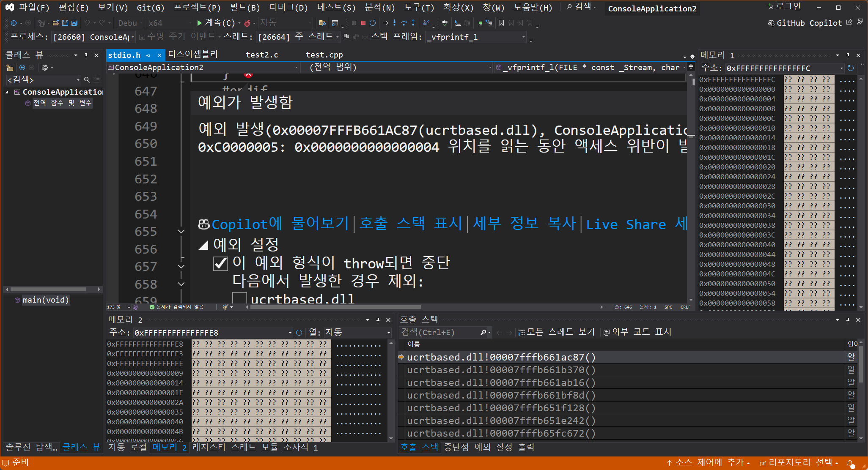Click the Navigate Backward arrow in main toolbar
Viewport: 868px width, 470px height.
point(14,23)
